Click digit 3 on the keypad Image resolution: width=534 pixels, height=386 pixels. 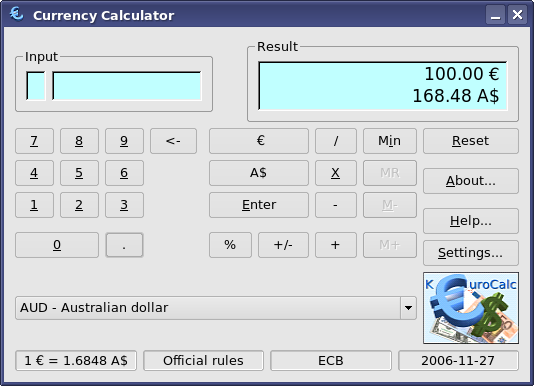click(124, 205)
